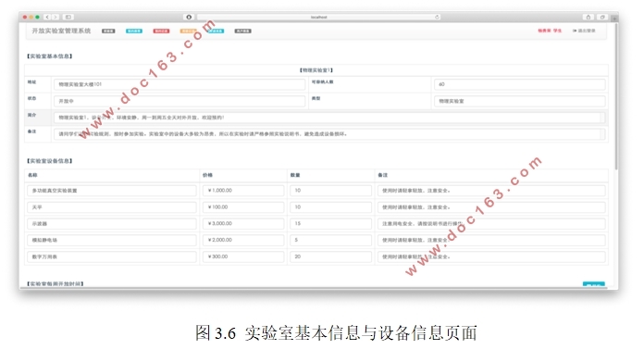
Task: Open the second blue nav badge
Action: 216,31
